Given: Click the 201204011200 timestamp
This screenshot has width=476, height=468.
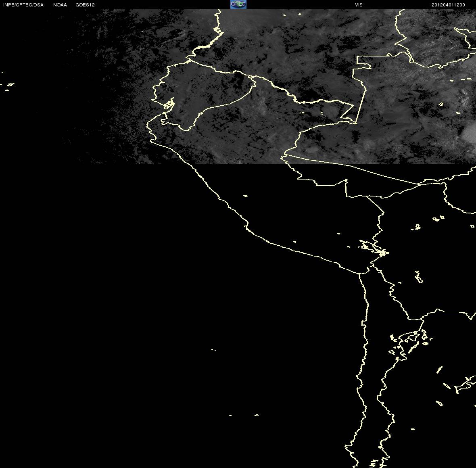Looking at the screenshot, I should coord(448,5).
